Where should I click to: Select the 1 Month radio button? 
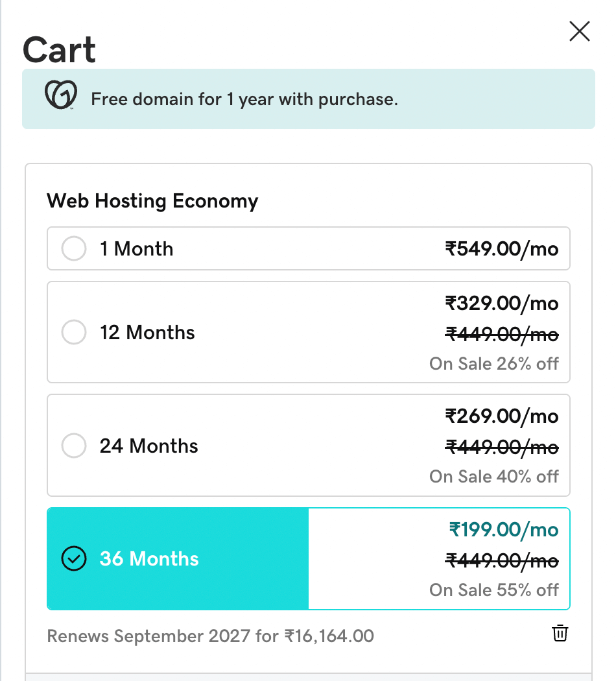[x=74, y=249]
